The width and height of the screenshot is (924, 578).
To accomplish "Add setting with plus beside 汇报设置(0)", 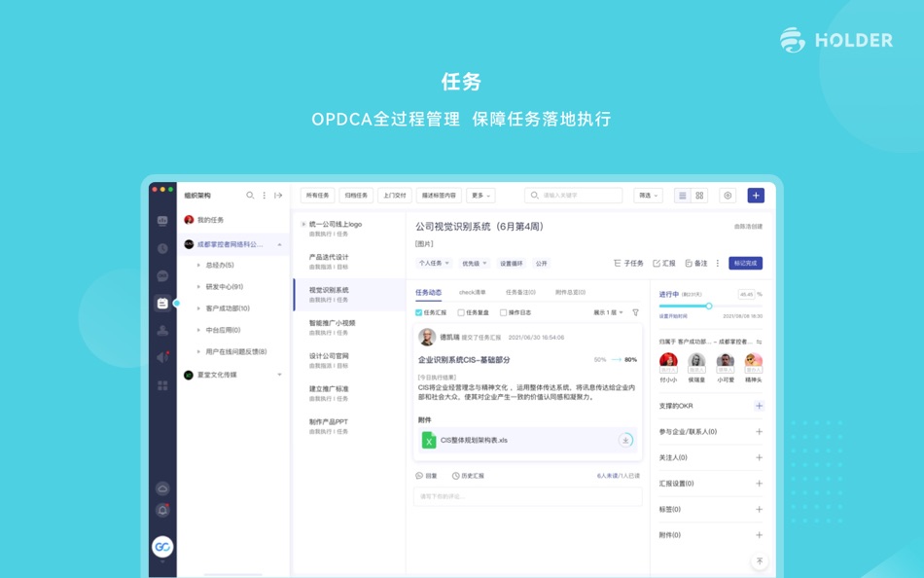I will point(759,484).
